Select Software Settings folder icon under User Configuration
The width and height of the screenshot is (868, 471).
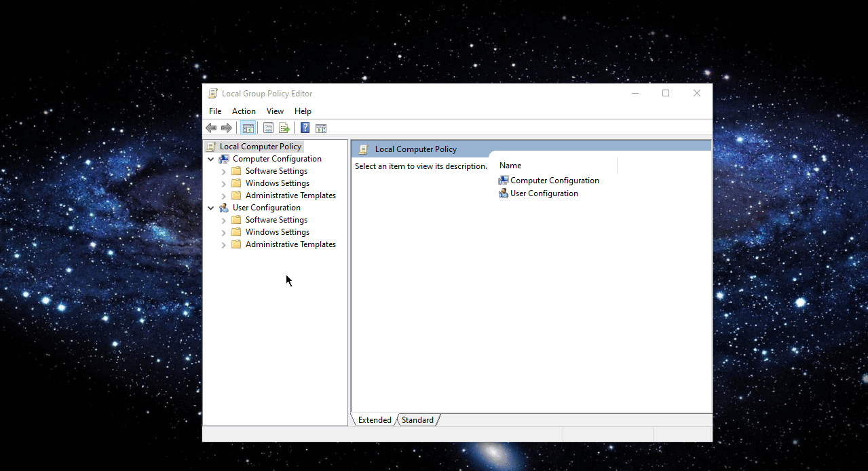236,220
